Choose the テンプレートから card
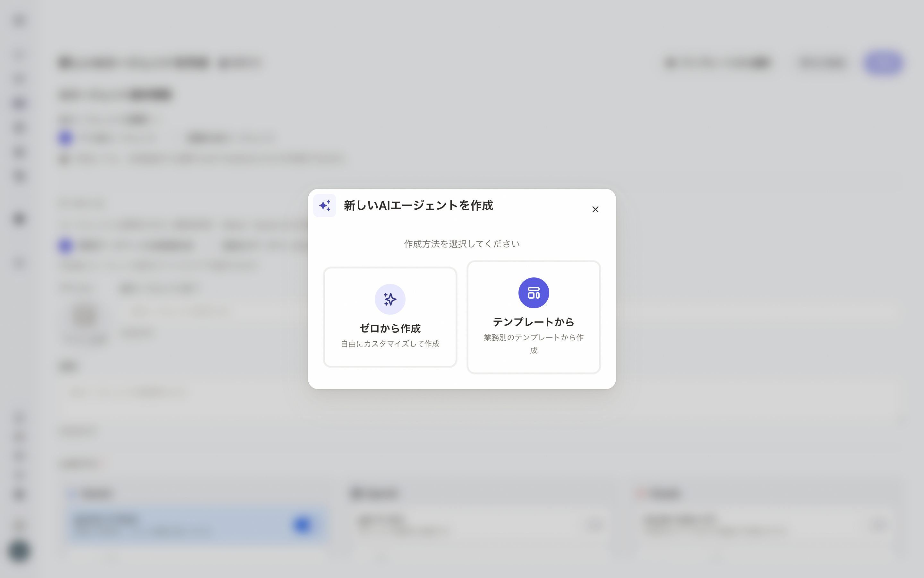This screenshot has width=924, height=578. click(534, 317)
